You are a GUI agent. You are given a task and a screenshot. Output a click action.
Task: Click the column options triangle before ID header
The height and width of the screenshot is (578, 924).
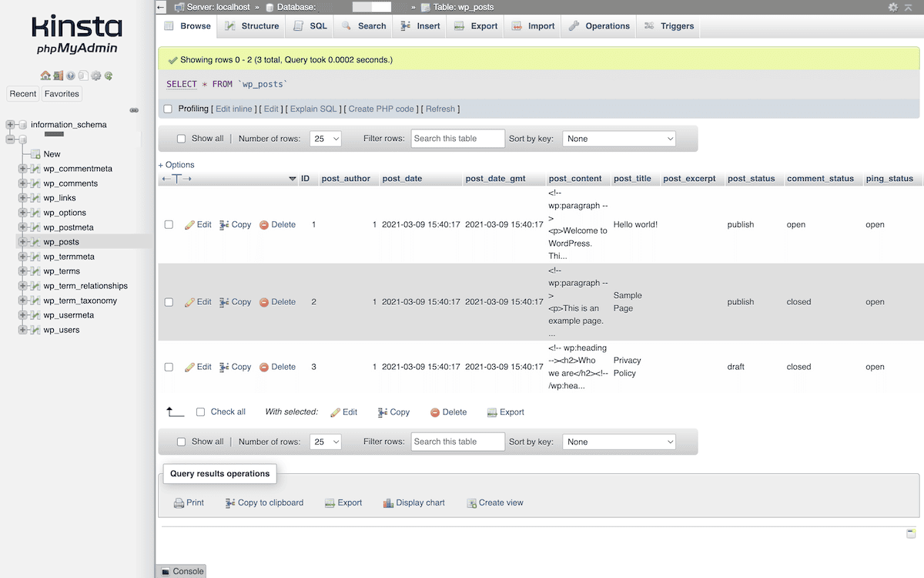[293, 179]
